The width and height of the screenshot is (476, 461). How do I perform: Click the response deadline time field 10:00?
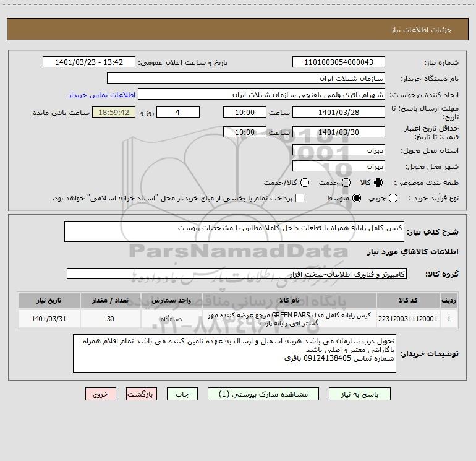coord(245,113)
